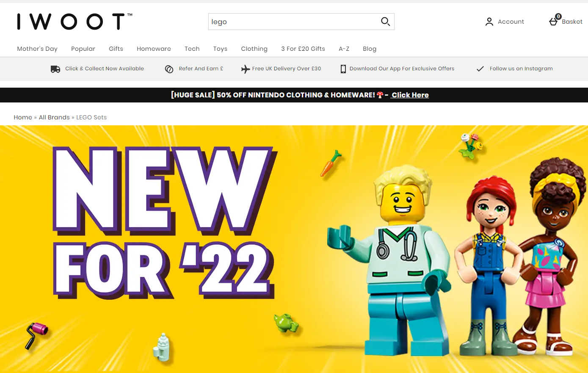The height and width of the screenshot is (373, 588).
Task: Open 3 For £20 Gifts page
Action: (303, 49)
